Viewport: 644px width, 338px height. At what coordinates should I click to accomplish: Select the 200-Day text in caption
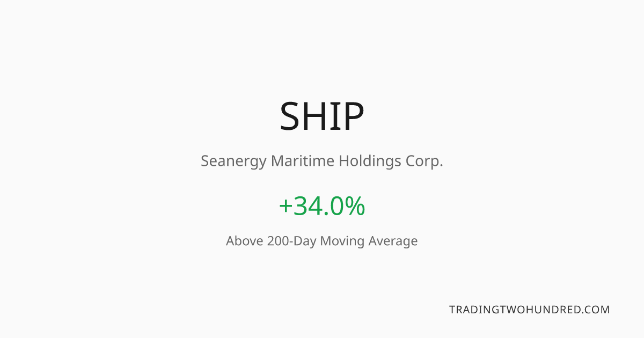click(x=291, y=241)
